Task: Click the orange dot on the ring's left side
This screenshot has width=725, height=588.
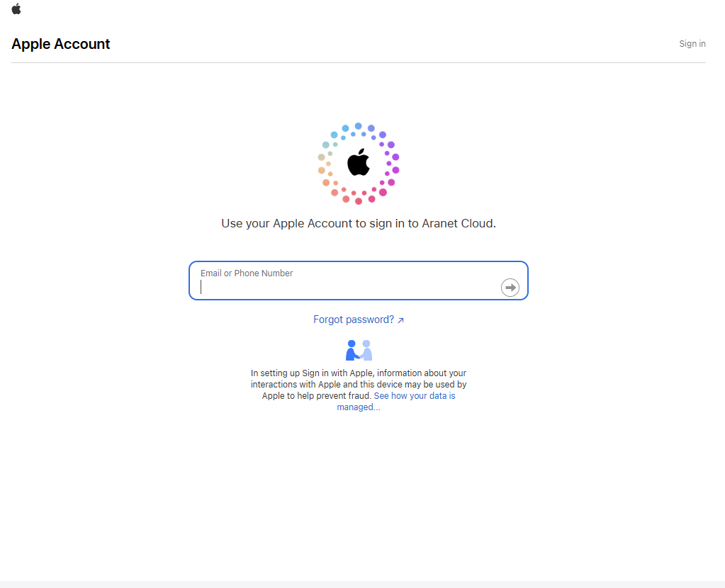Action: coord(322,170)
